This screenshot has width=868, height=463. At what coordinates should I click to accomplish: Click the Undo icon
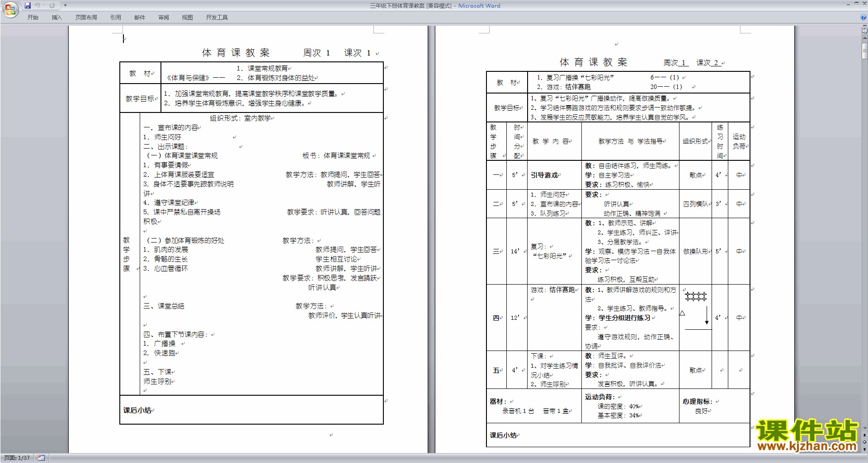(38, 5)
